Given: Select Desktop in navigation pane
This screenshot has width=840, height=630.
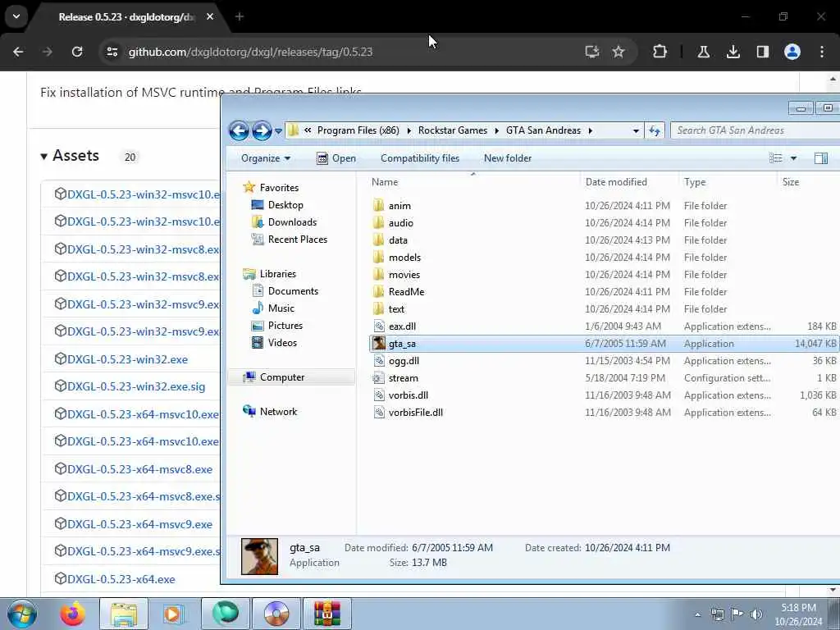Looking at the screenshot, I should tap(285, 204).
